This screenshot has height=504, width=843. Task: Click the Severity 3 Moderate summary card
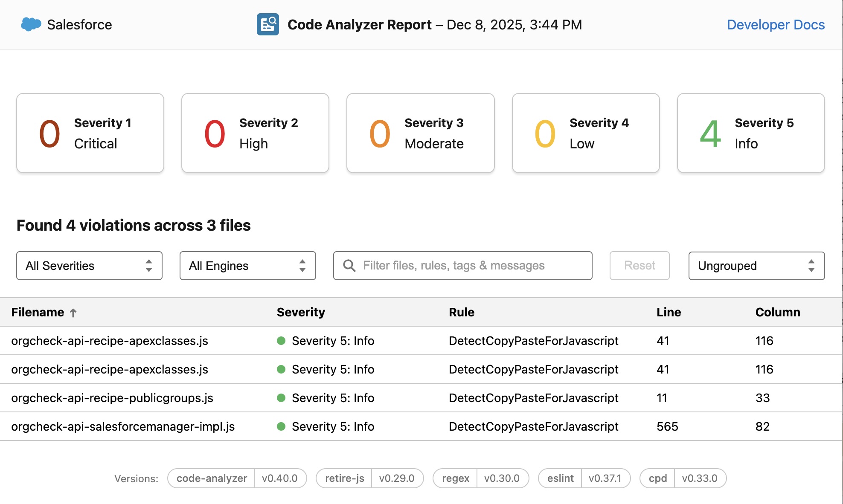pos(420,133)
